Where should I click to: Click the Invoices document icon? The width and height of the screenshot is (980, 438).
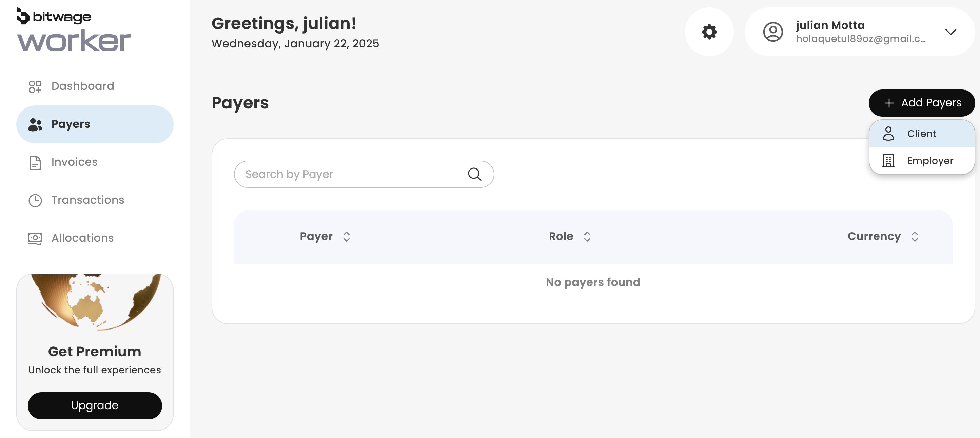(35, 162)
